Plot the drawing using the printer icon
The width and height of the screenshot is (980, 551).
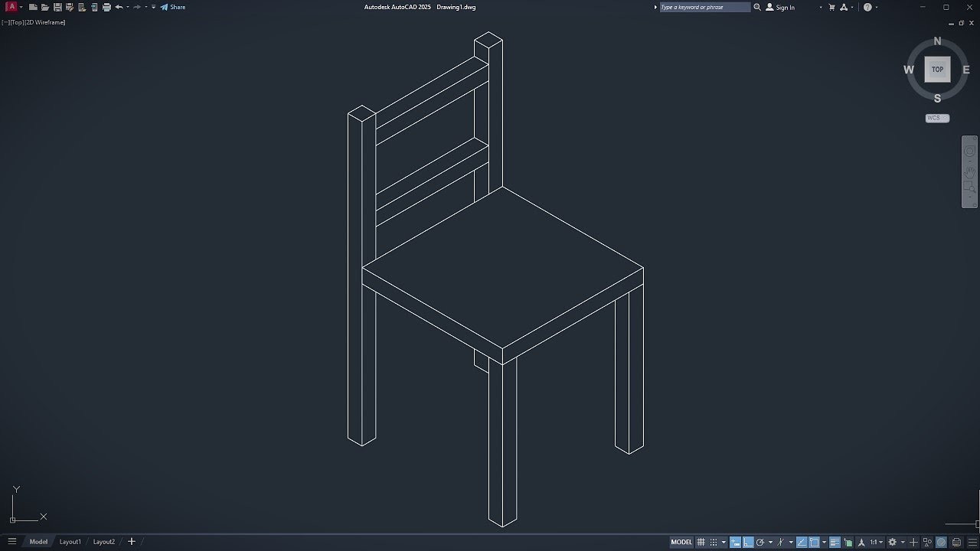tap(106, 7)
